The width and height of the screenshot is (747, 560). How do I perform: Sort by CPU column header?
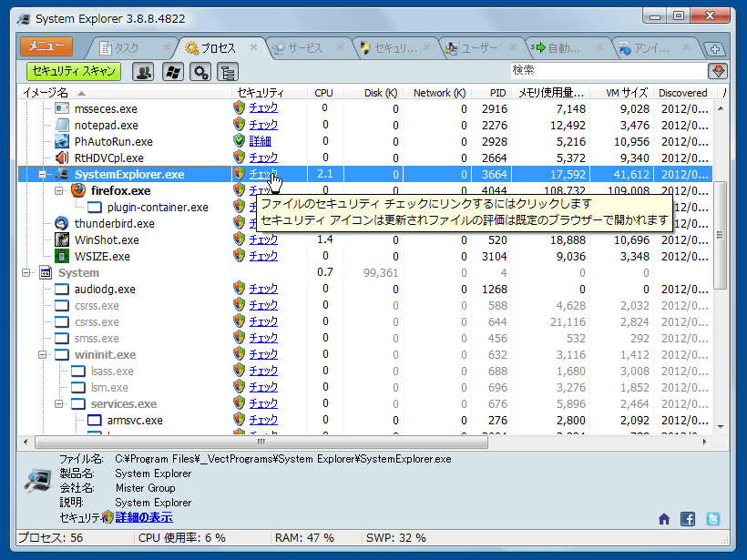pyautogui.click(x=324, y=93)
